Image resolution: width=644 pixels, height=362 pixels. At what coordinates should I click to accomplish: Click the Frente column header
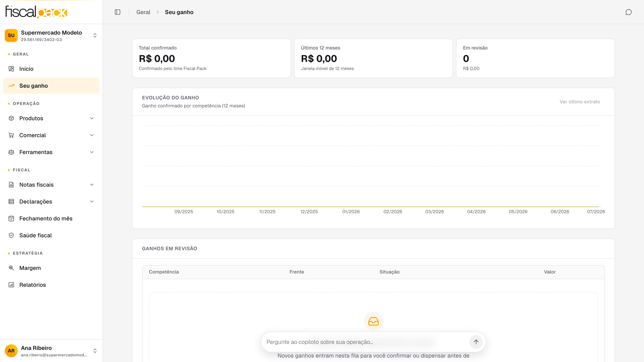[x=297, y=272]
